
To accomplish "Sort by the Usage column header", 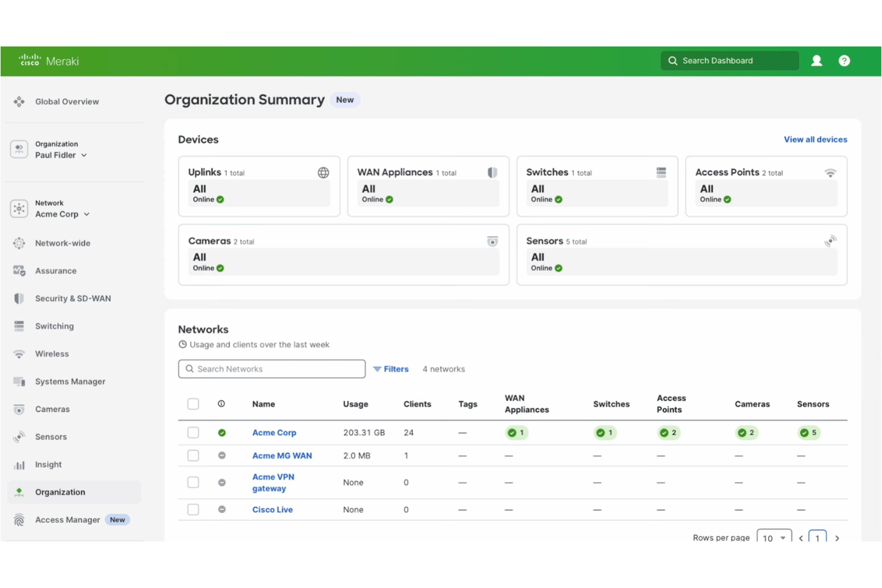I will coord(356,404).
